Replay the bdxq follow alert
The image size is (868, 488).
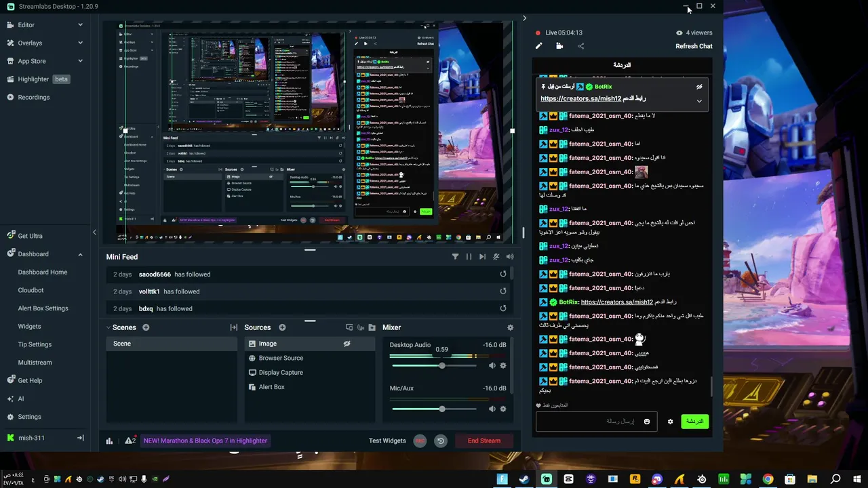[x=503, y=308]
